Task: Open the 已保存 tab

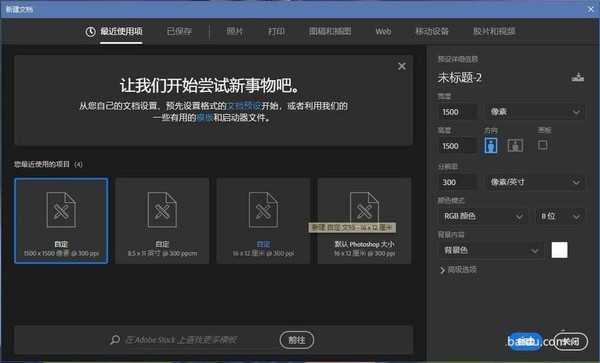Action: click(179, 31)
